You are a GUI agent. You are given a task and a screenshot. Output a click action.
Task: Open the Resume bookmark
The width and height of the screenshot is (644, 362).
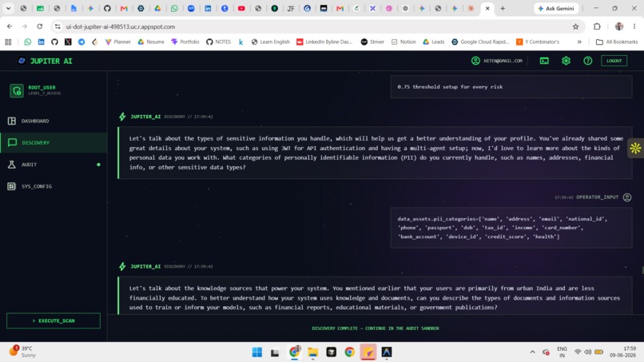point(151,42)
